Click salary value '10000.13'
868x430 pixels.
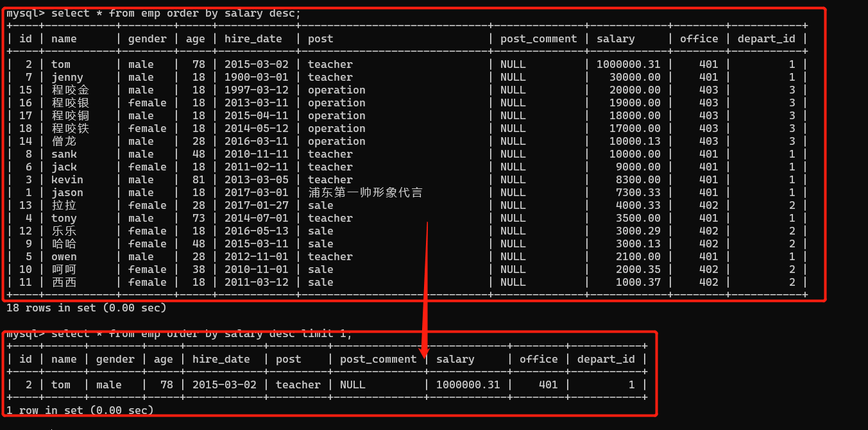tap(635, 141)
